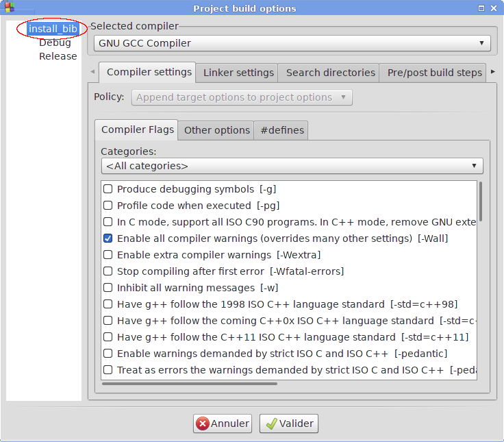Click the Annuler button

point(223,423)
